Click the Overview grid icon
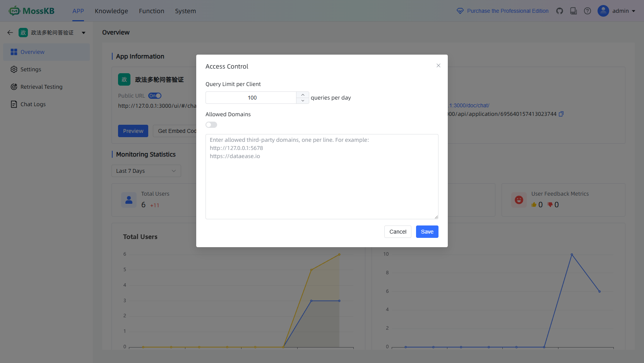Image resolution: width=644 pixels, height=363 pixels. click(14, 52)
